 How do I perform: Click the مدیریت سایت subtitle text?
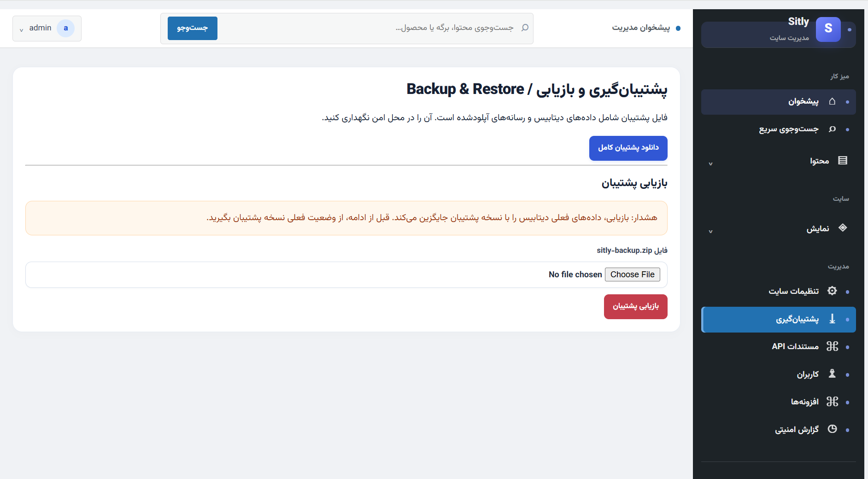tap(789, 38)
